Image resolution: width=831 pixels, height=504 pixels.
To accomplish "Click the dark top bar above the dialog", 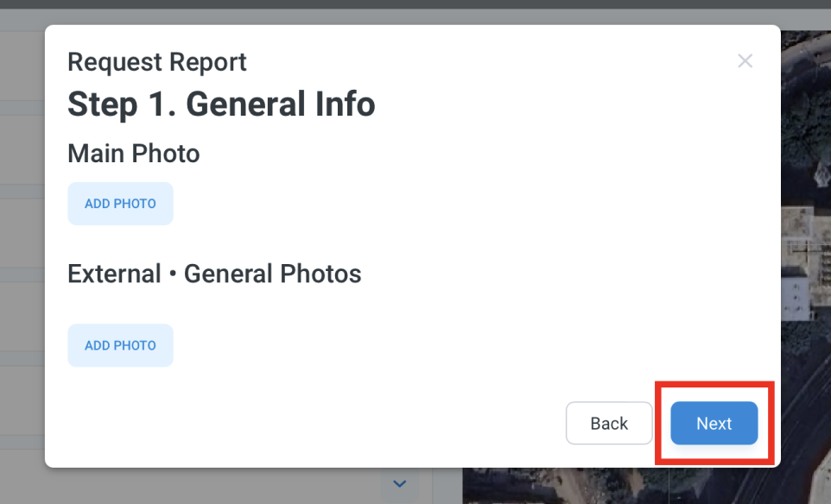I will [x=415, y=4].
